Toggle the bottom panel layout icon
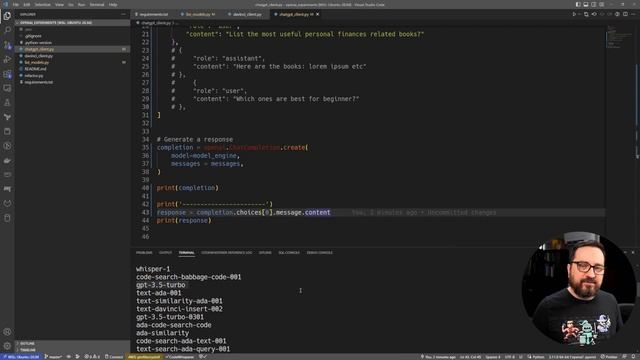 (x=586, y=4)
